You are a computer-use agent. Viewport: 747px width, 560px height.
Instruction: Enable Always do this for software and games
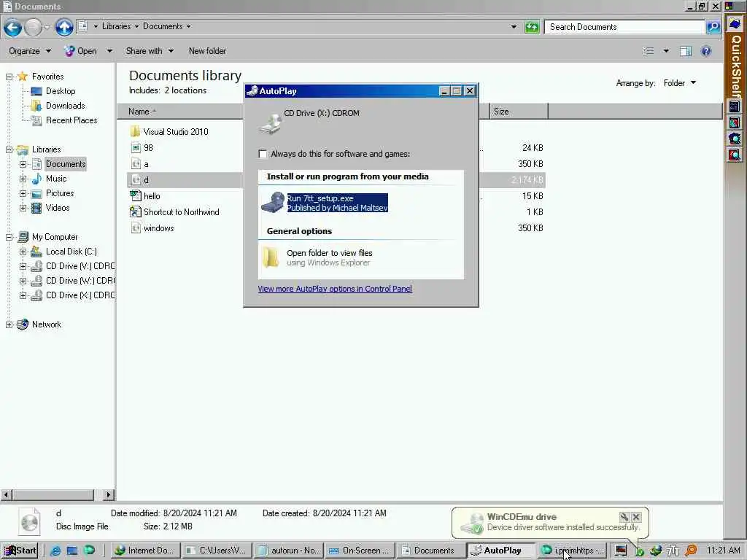(x=263, y=154)
